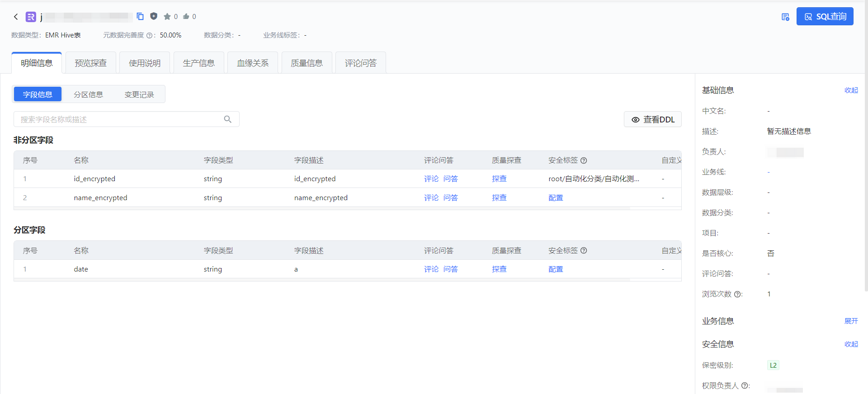Image resolution: width=868 pixels, height=394 pixels.
Task: Click the EMR Hive表 data type value
Action: (x=63, y=35)
